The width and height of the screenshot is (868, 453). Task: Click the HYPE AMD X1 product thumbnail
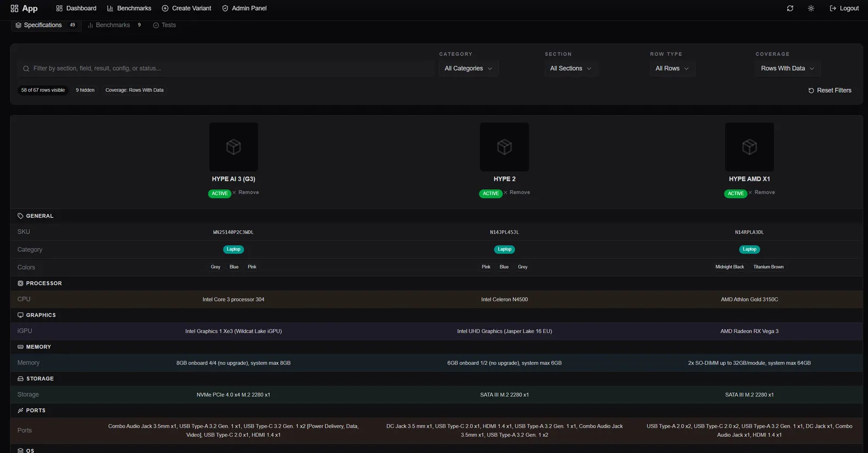click(750, 147)
